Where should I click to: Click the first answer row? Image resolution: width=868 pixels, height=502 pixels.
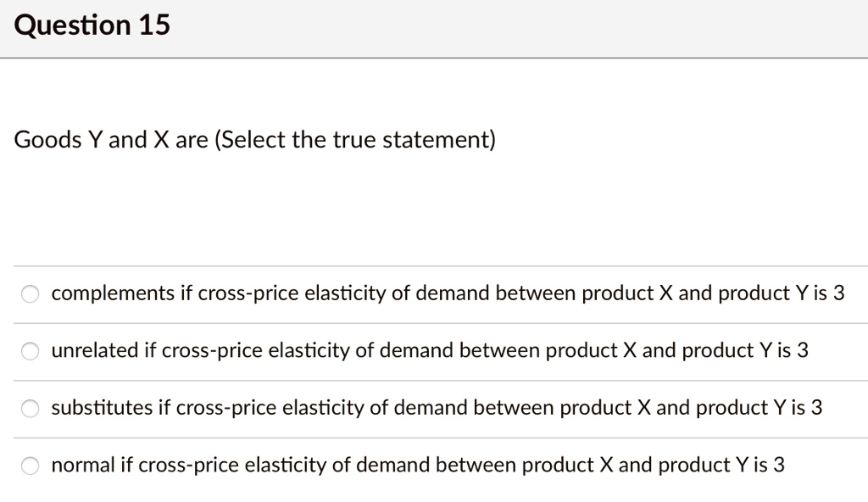point(434,293)
